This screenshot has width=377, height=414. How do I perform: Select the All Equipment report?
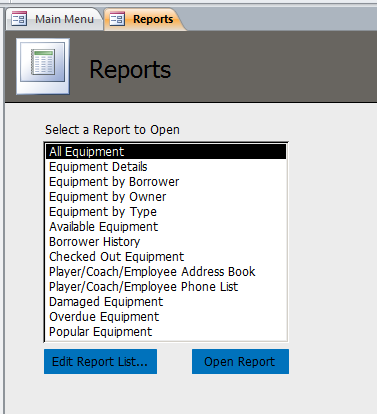click(x=166, y=152)
